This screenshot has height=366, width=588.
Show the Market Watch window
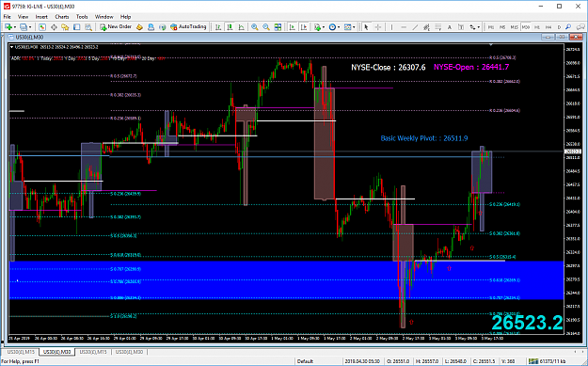click(42, 27)
